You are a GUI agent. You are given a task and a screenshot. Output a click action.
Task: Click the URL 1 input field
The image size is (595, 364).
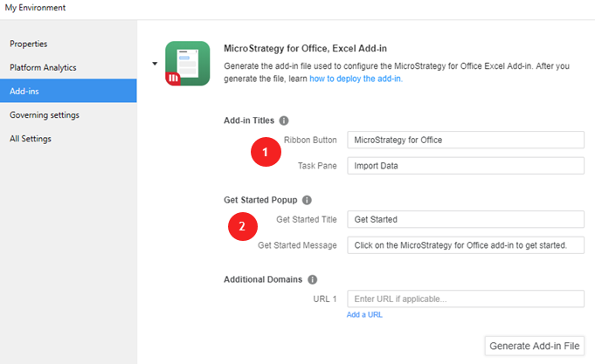[x=465, y=299]
